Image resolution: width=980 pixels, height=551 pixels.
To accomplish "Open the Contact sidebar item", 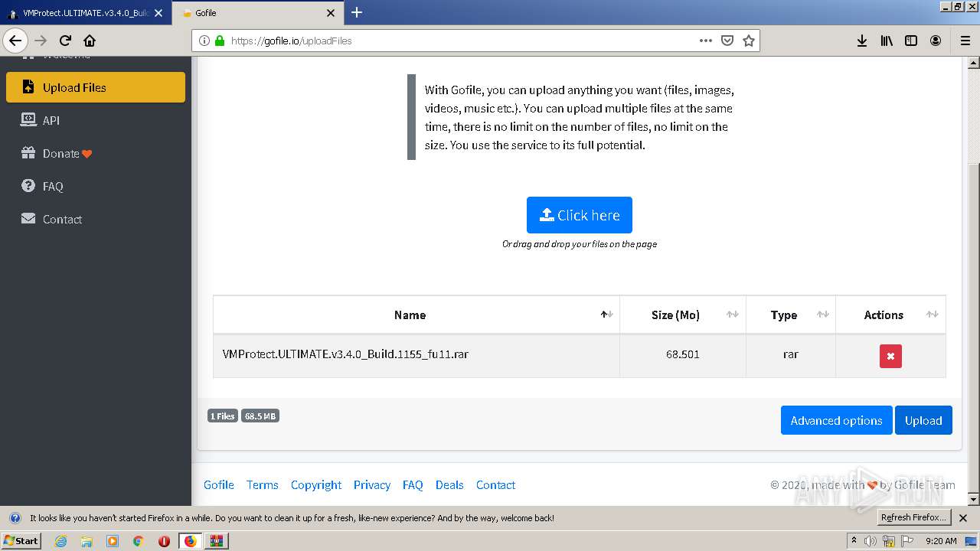I will tap(96, 219).
